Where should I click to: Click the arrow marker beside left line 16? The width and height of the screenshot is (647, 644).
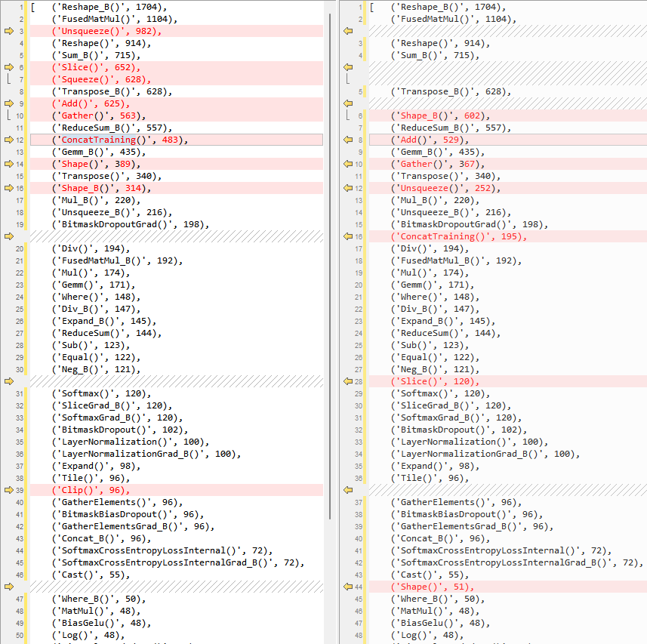click(x=8, y=188)
